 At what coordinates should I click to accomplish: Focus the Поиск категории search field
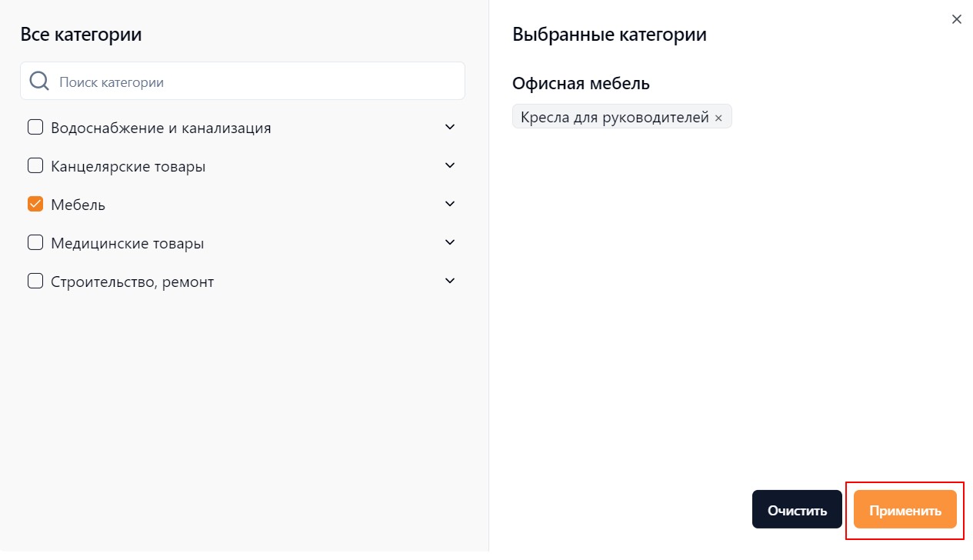243,81
